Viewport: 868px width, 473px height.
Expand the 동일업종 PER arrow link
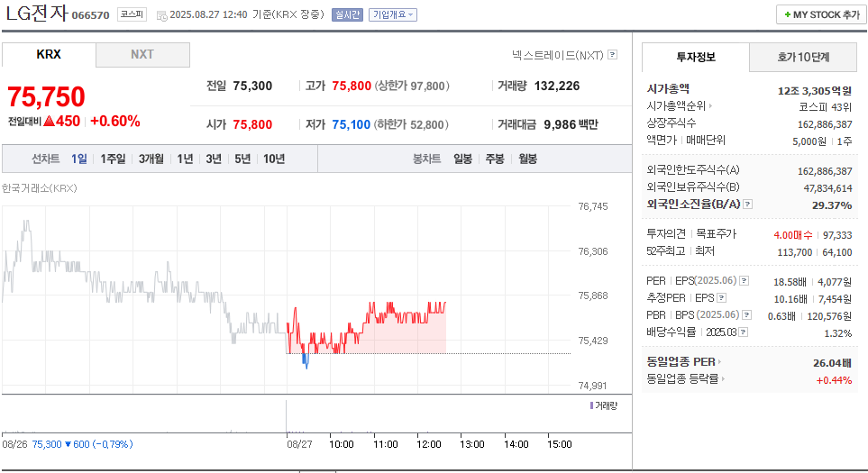tap(719, 362)
